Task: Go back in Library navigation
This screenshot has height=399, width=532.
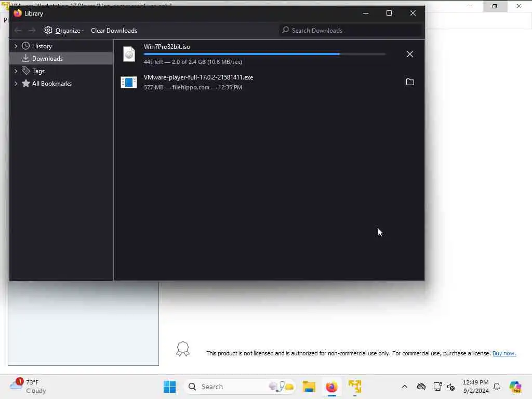Action: tap(18, 31)
